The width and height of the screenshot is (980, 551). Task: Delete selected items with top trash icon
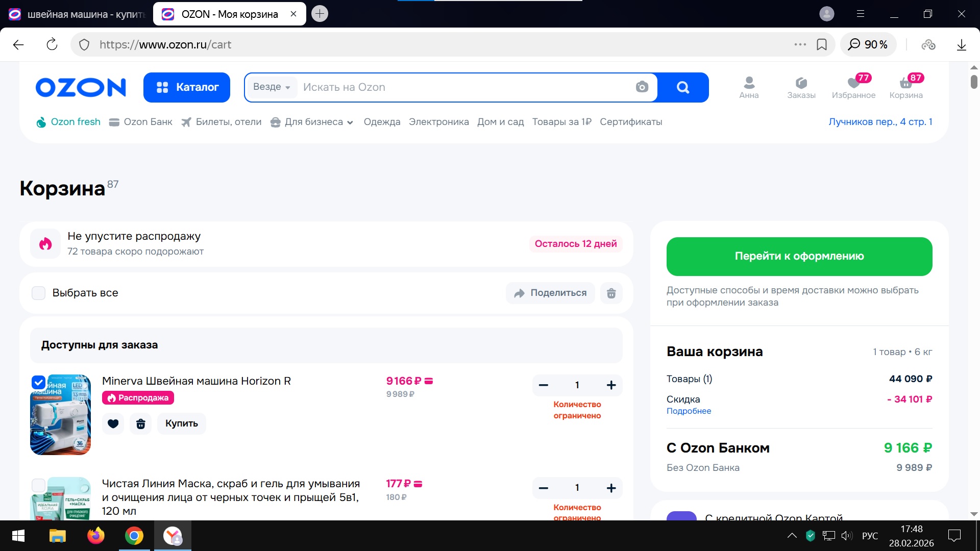(611, 293)
